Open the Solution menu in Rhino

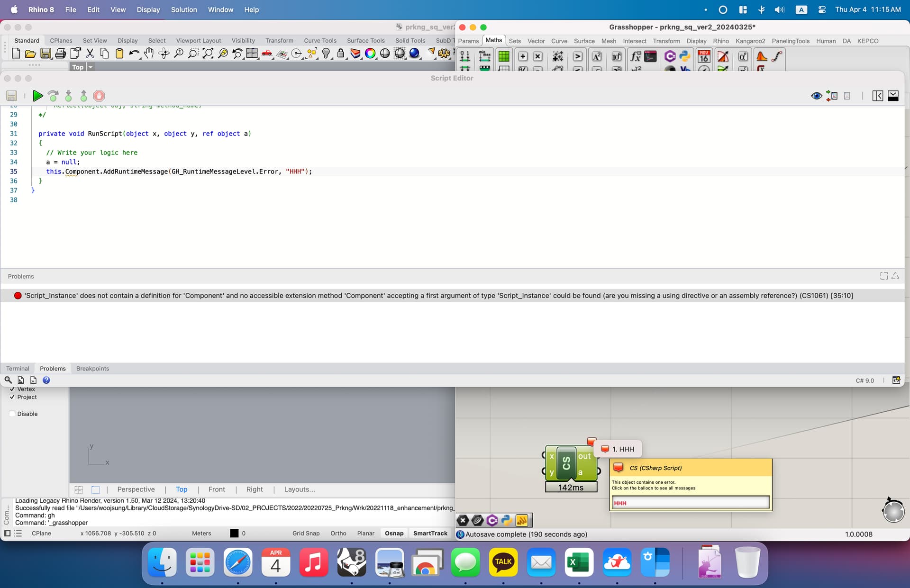pyautogui.click(x=184, y=9)
